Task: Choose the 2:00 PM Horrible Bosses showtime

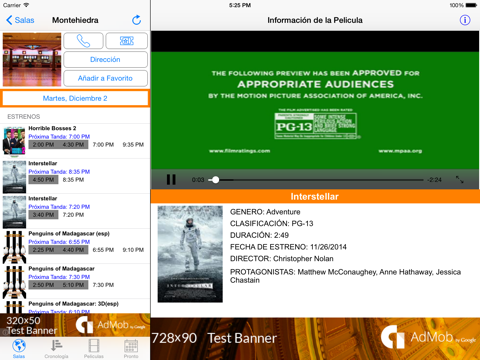Action: [x=43, y=145]
